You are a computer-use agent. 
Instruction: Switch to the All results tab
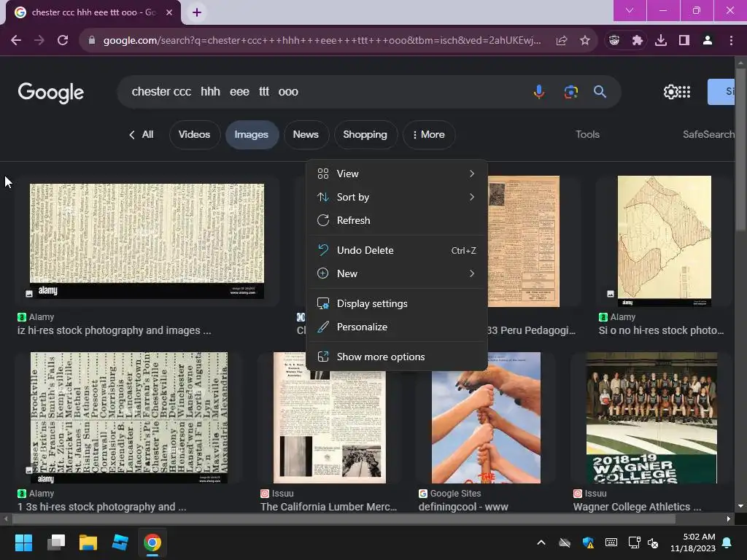142,135
